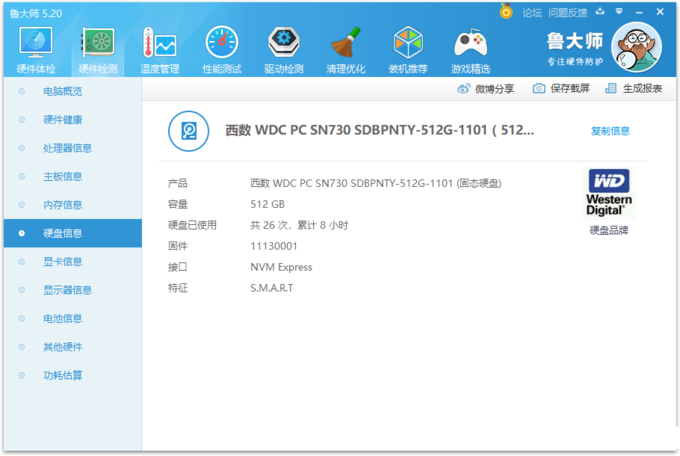The image size is (680, 456).
Task: Click the 硬盘品牌 label
Action: tap(608, 230)
